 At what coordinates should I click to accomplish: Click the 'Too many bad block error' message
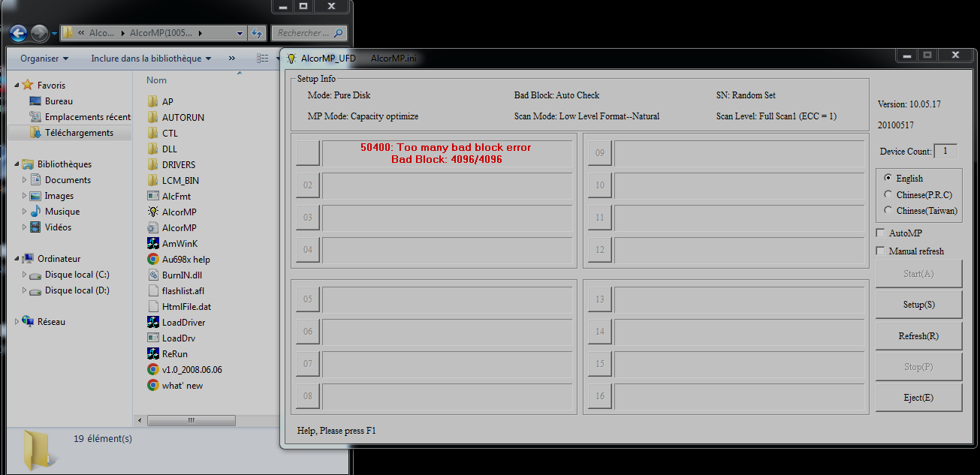pyautogui.click(x=447, y=147)
